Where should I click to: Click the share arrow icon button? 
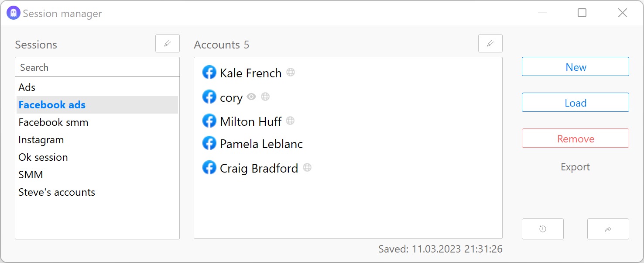[x=608, y=229]
